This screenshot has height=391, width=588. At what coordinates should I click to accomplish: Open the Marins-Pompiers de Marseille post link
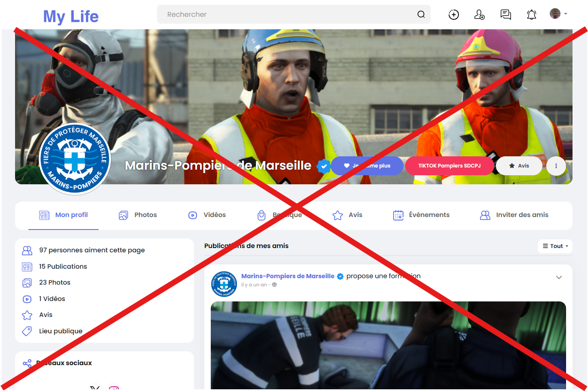tap(287, 276)
